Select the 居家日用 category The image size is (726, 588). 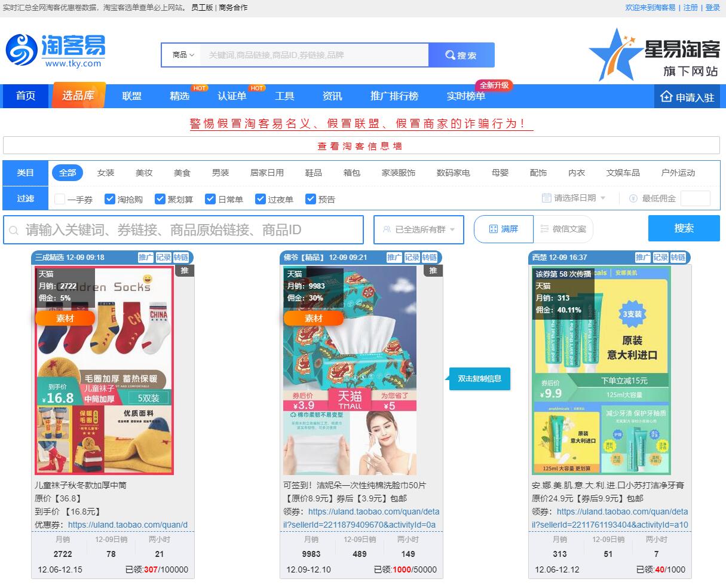[x=267, y=173]
